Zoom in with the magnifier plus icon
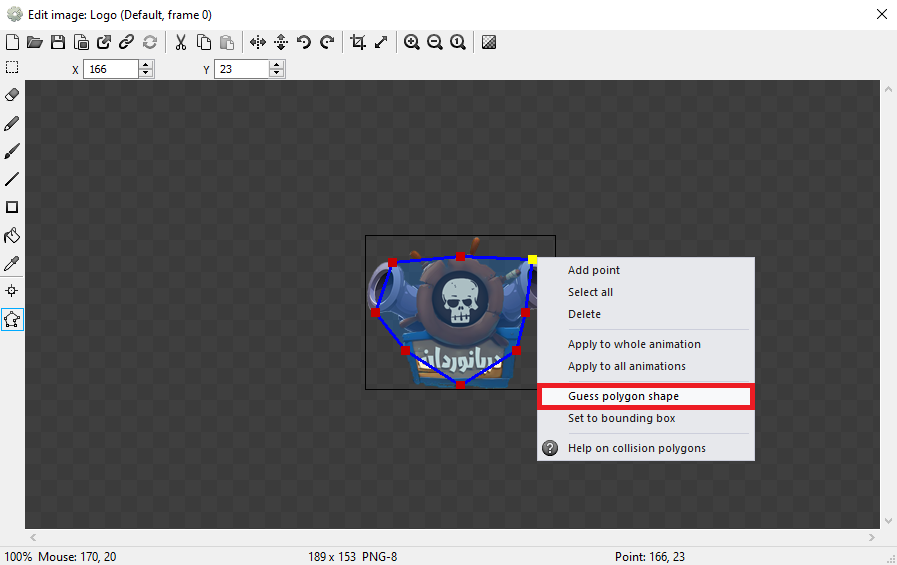This screenshot has height=565, width=897. pos(412,42)
